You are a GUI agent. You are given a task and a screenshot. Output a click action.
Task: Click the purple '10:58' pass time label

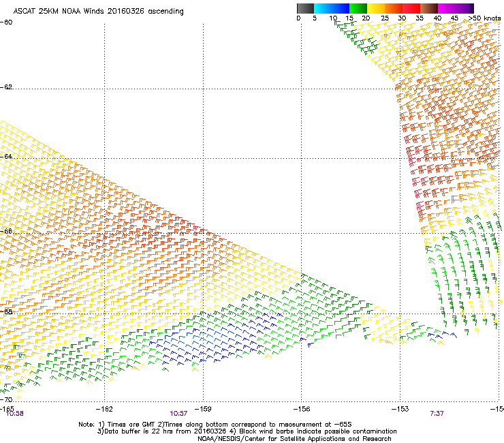coord(15,414)
